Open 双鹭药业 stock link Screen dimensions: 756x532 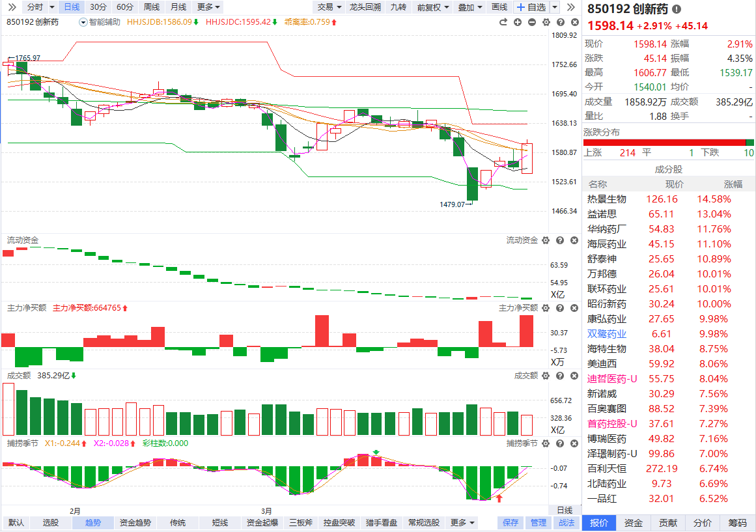pos(606,334)
